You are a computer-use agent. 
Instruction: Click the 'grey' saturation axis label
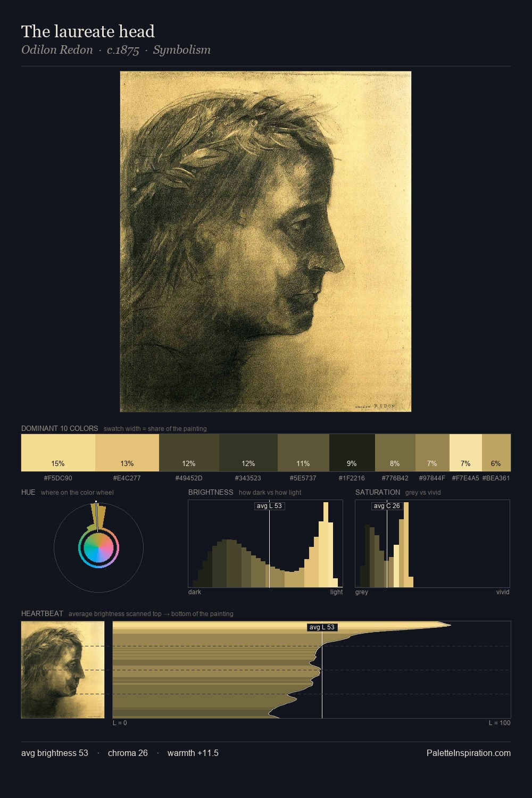(x=362, y=592)
